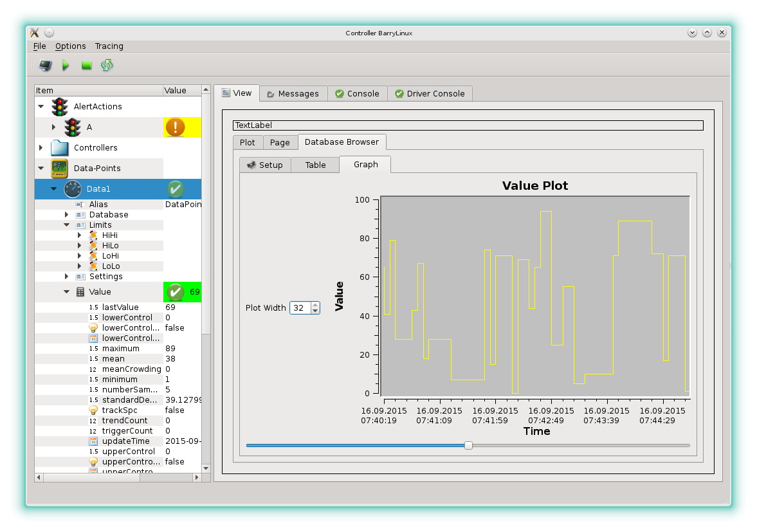Collapse the AlertActions tree node
Viewport: 757px width, 532px height.
point(41,107)
